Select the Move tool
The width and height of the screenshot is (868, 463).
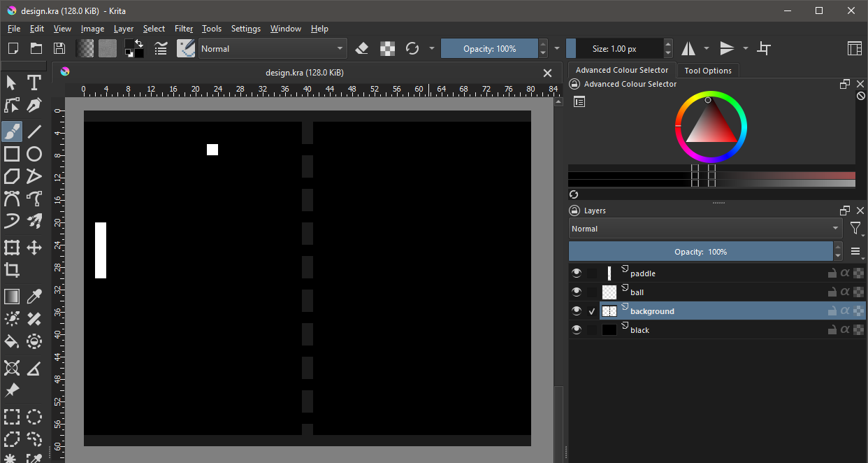34,248
